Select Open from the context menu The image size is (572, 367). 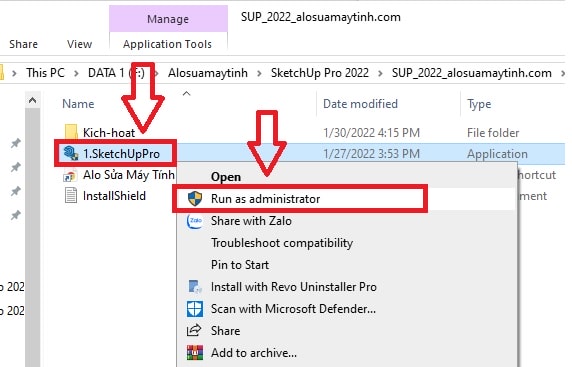[x=226, y=177]
